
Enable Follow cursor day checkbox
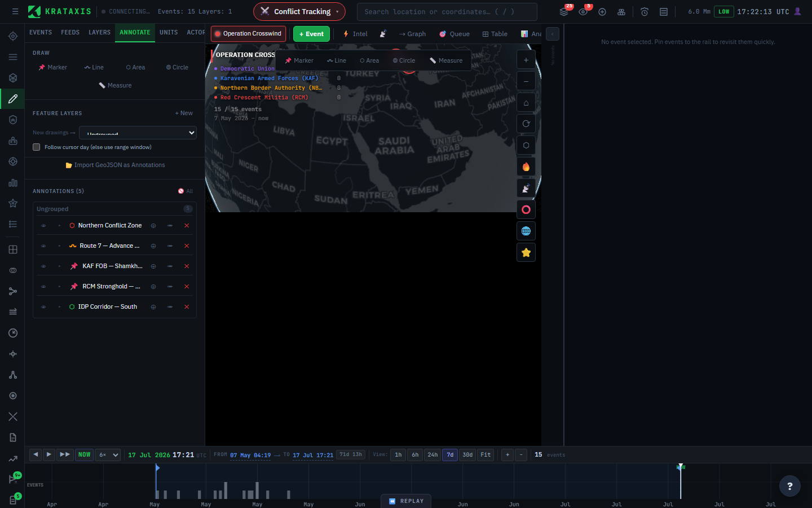(x=37, y=147)
